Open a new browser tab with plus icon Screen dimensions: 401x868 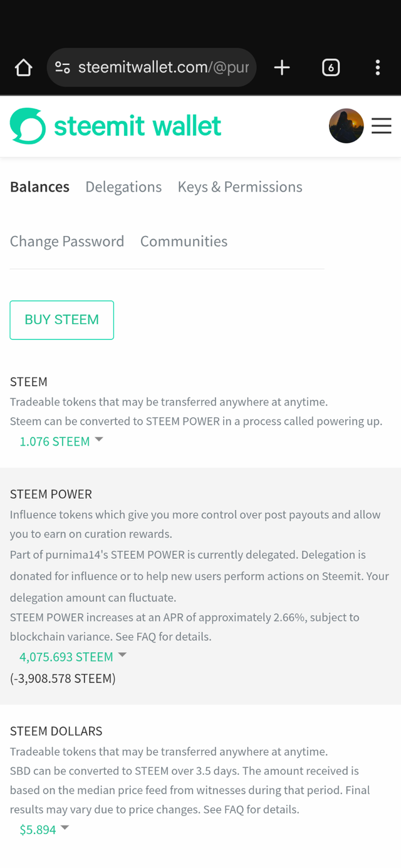coord(282,68)
